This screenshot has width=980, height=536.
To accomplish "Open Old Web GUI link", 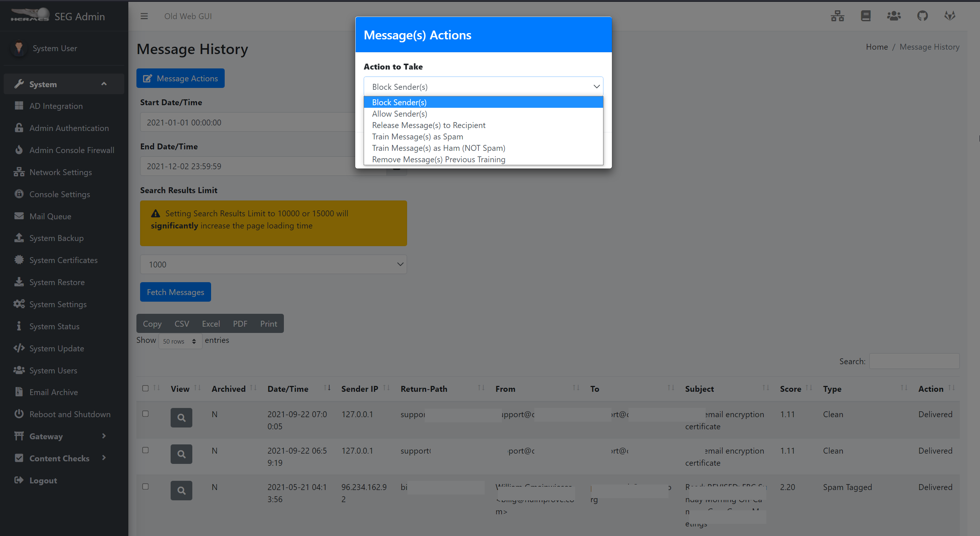I will [188, 16].
